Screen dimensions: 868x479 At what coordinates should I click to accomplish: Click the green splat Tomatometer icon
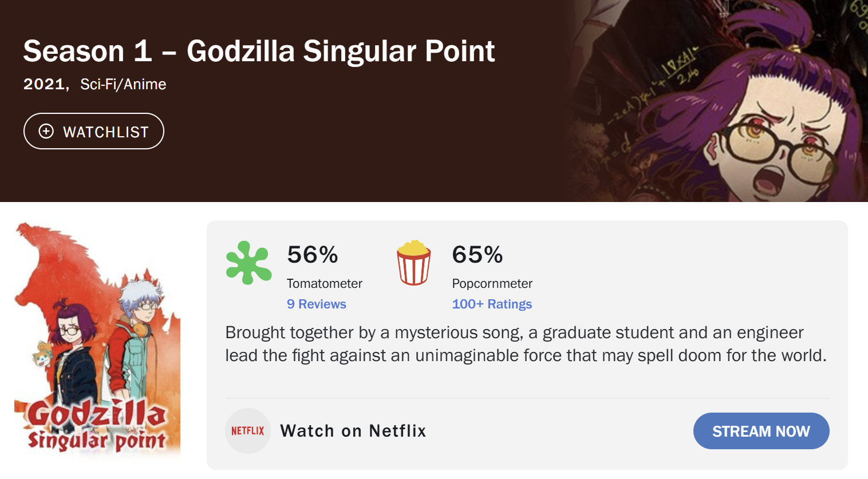(x=248, y=263)
